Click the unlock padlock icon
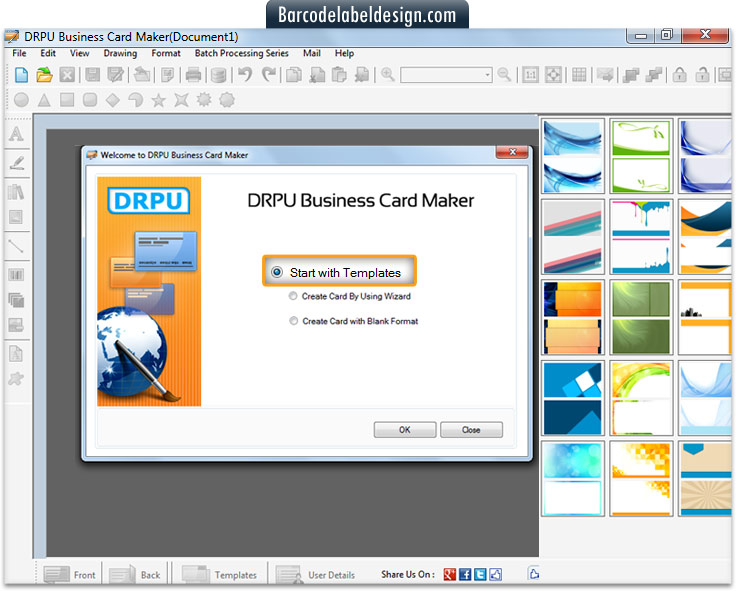 [x=702, y=75]
